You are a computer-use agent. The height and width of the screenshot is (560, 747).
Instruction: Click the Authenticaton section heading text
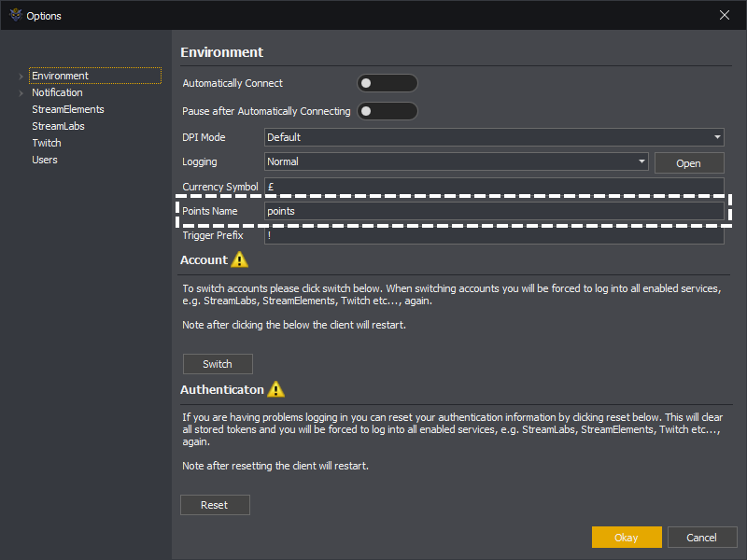222,389
